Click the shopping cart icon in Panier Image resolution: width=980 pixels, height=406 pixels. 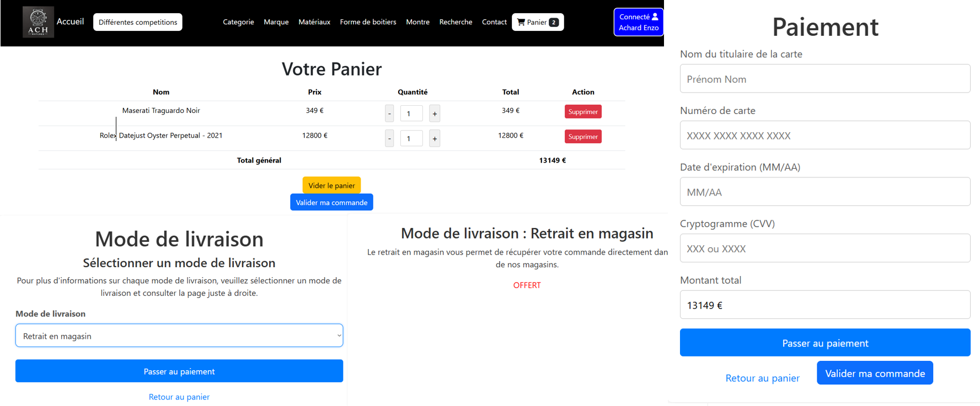tap(521, 22)
